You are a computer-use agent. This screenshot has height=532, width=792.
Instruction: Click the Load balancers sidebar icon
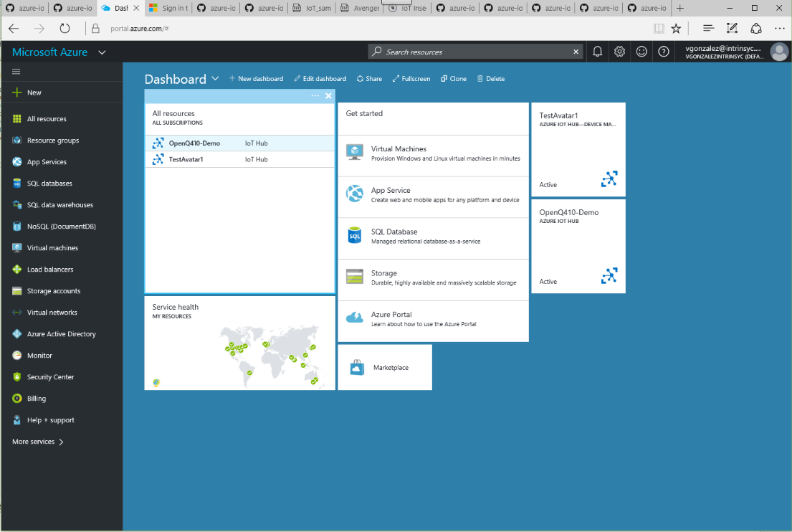[17, 269]
